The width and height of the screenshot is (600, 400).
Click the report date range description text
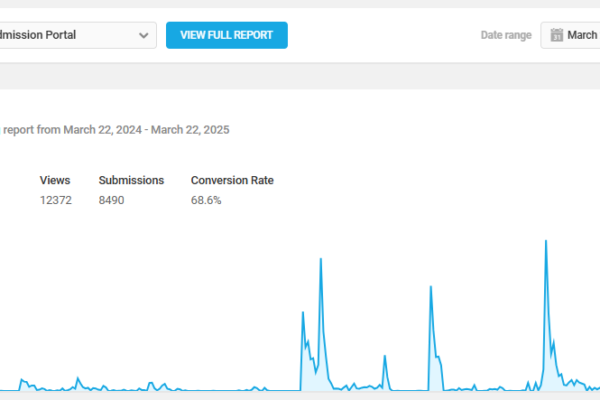click(115, 129)
